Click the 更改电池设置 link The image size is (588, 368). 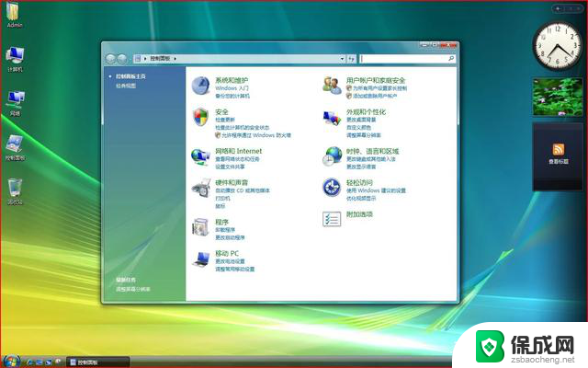(x=230, y=261)
